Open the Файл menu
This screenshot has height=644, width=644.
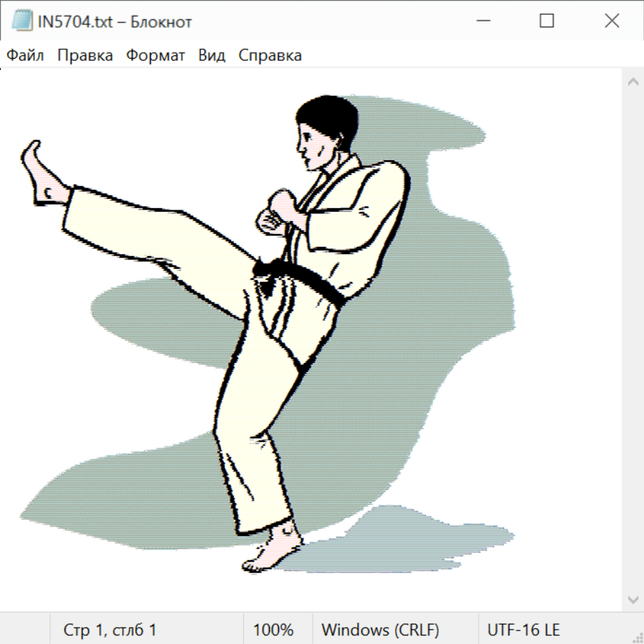26,56
